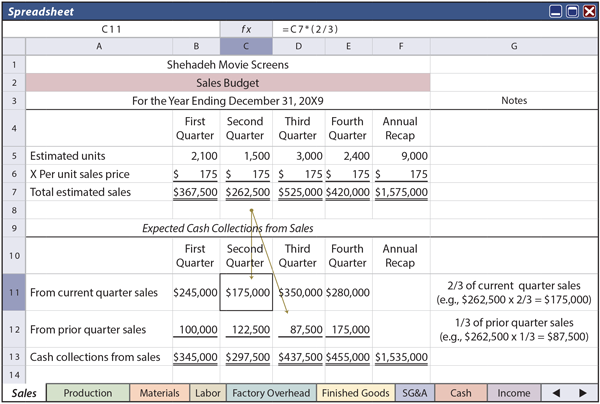Maximize the Spreadsheet window
Viewport: 600px width, 404px height.
[572, 11]
